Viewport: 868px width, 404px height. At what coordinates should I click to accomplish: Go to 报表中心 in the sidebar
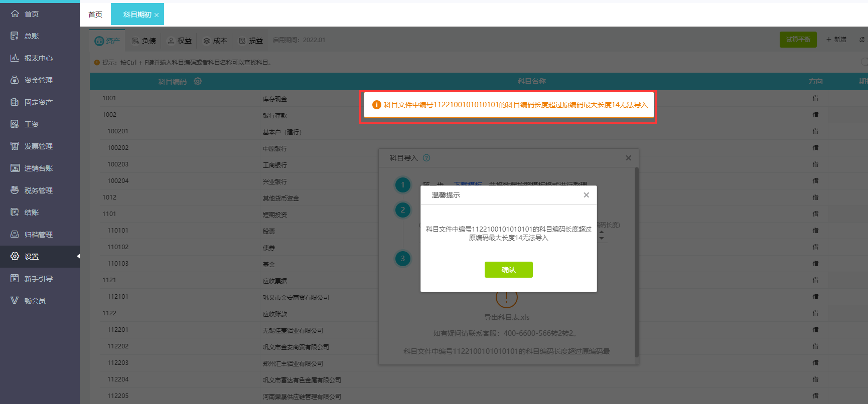[x=39, y=58]
